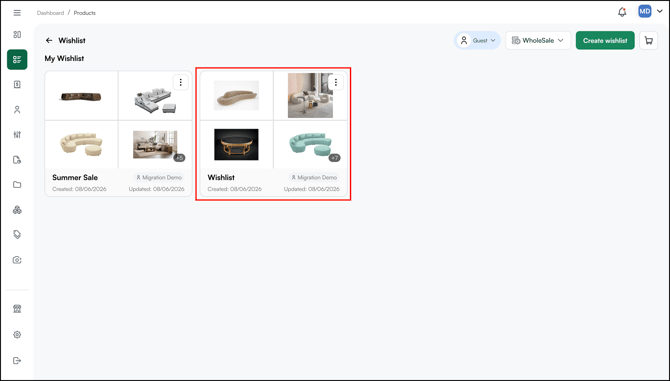This screenshot has width=670, height=381.
Task: Click the living room thumbnail with +5 badge
Action: click(155, 144)
